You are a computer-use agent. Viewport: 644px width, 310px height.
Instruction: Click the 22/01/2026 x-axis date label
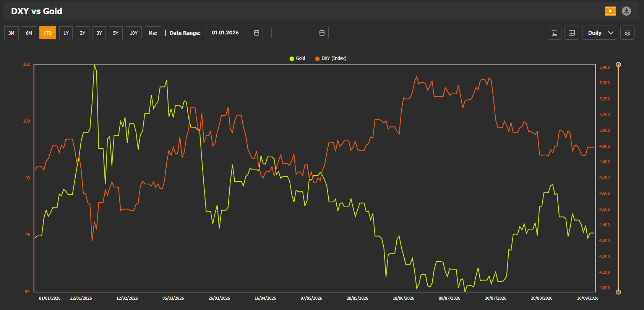point(81,298)
